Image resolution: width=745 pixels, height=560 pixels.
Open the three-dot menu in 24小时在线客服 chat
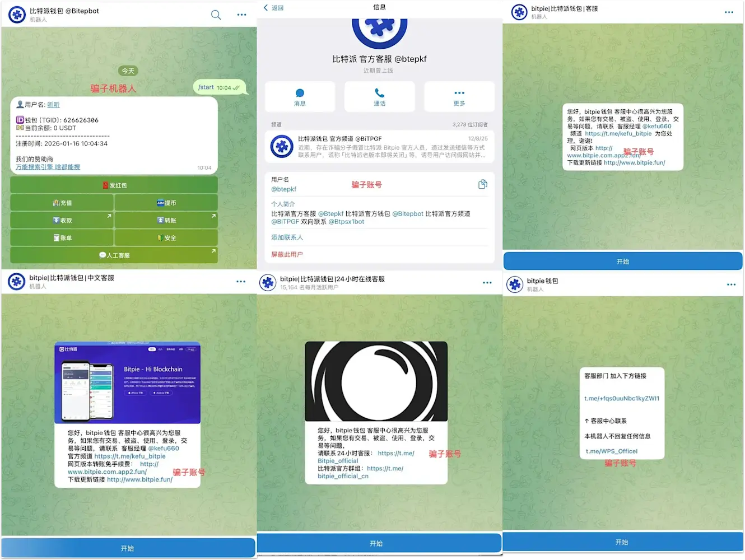[487, 283]
